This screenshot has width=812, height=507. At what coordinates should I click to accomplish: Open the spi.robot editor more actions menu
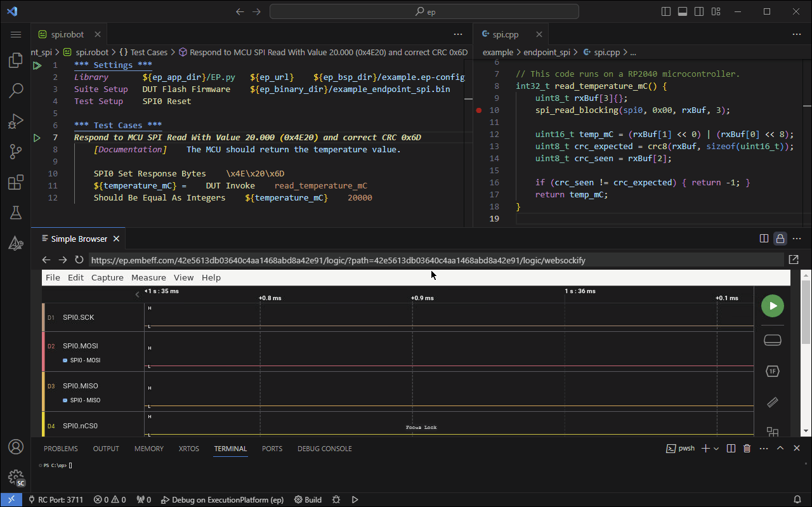[x=458, y=35]
